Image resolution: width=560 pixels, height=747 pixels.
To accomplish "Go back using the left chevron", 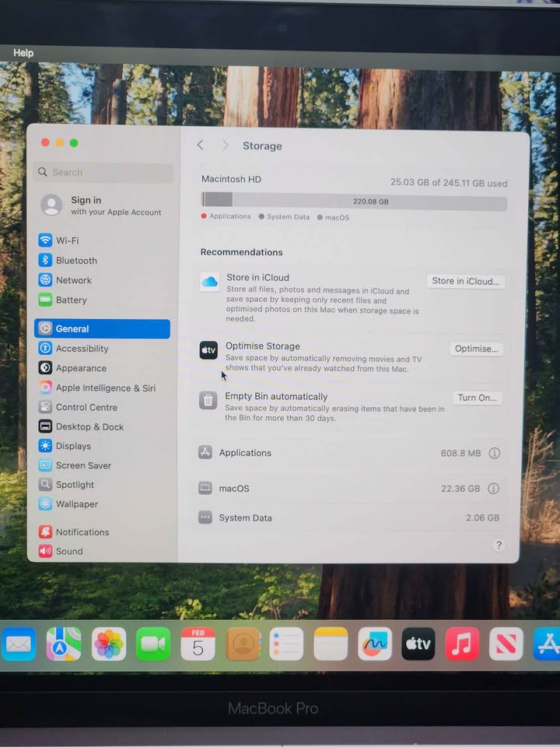I will 201,146.
